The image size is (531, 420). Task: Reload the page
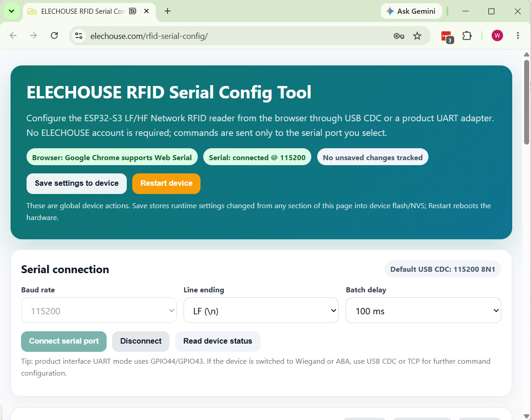(54, 36)
